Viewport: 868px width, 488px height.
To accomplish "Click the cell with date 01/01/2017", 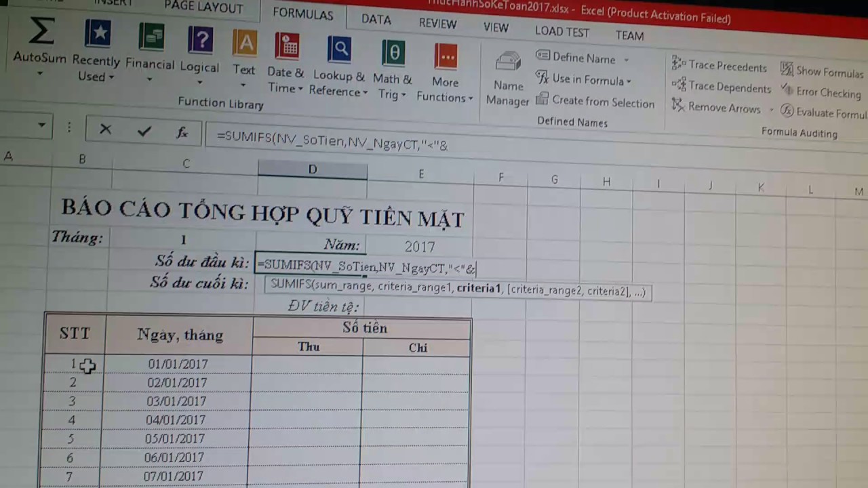I will pos(178,365).
